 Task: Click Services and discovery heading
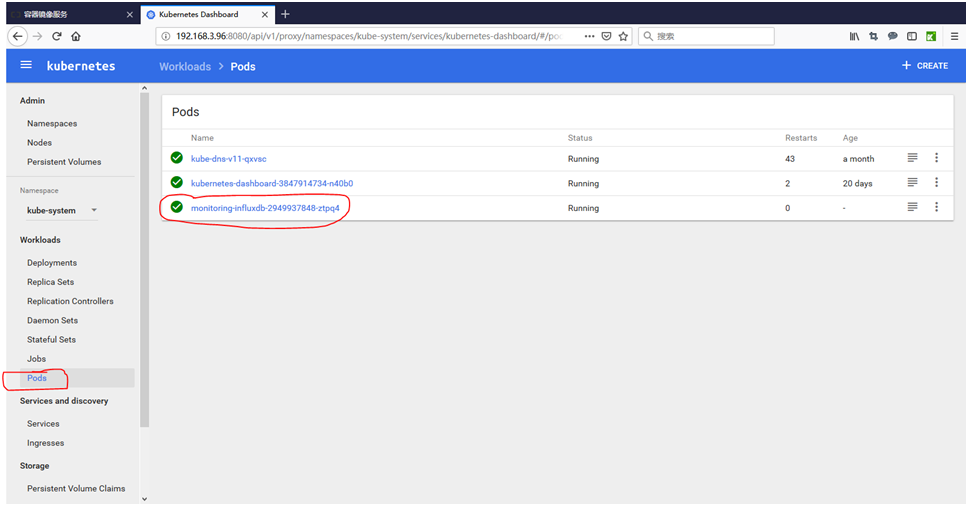(64, 401)
